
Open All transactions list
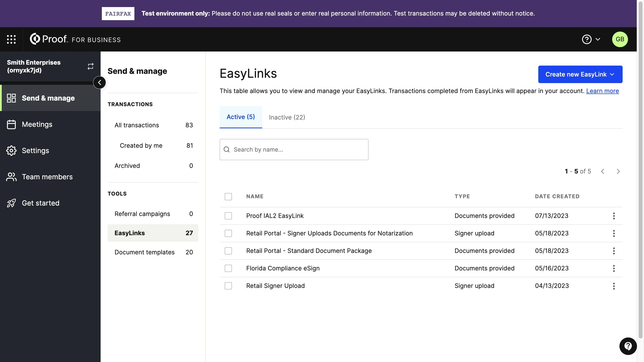click(x=153, y=125)
